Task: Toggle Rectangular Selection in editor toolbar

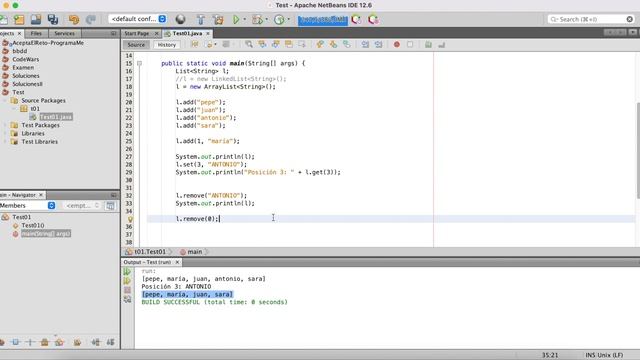Action: (302, 44)
